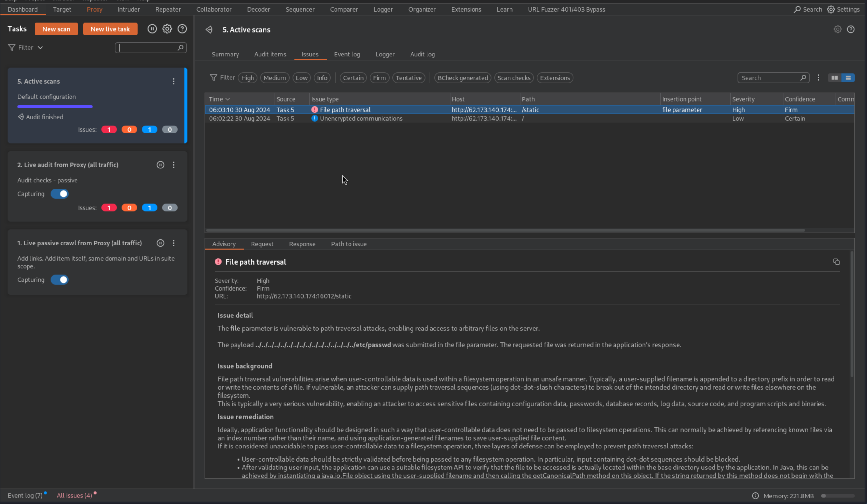The image size is (867, 504).
Task: Pause all tasks using the pause icon
Action: pos(152,29)
